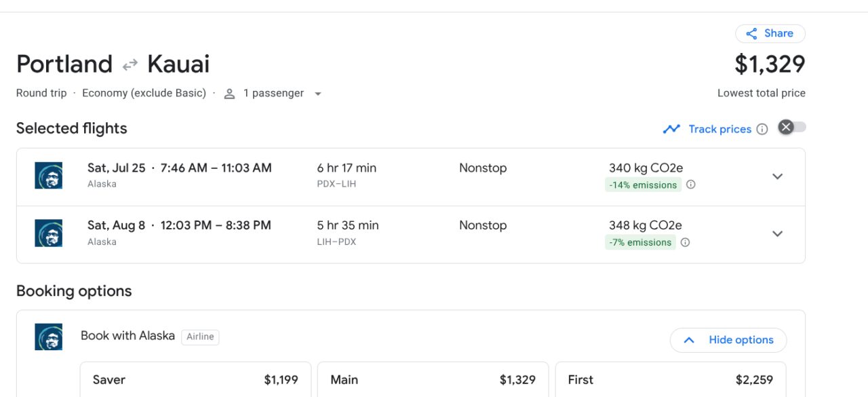Select the First fare for $2,259
This screenshot has width=868, height=397.
coord(670,380)
